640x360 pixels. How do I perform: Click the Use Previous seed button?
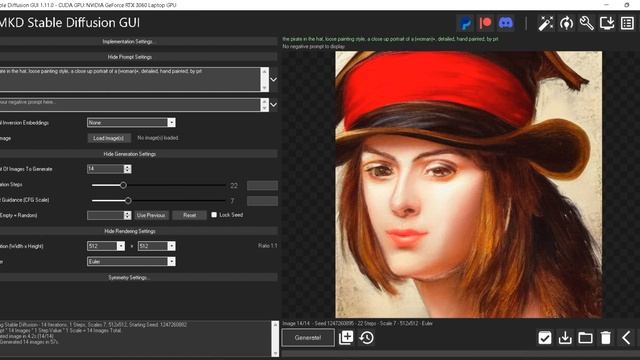(x=151, y=215)
